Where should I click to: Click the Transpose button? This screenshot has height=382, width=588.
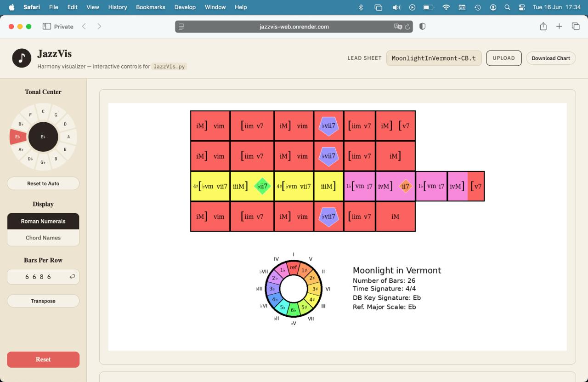point(43,301)
